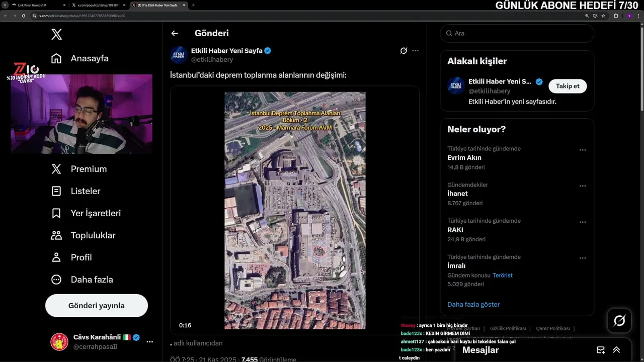
Task: Open Topluluklar communities
Action: pos(84,235)
